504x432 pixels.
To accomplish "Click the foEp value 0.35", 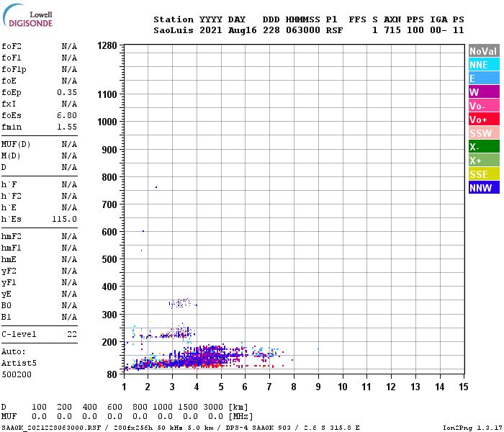I will pyautogui.click(x=67, y=93).
